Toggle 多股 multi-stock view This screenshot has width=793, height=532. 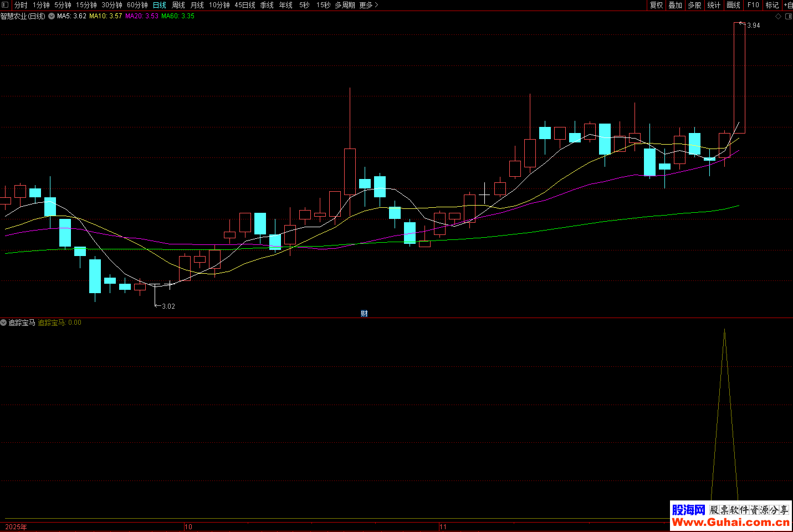694,5
